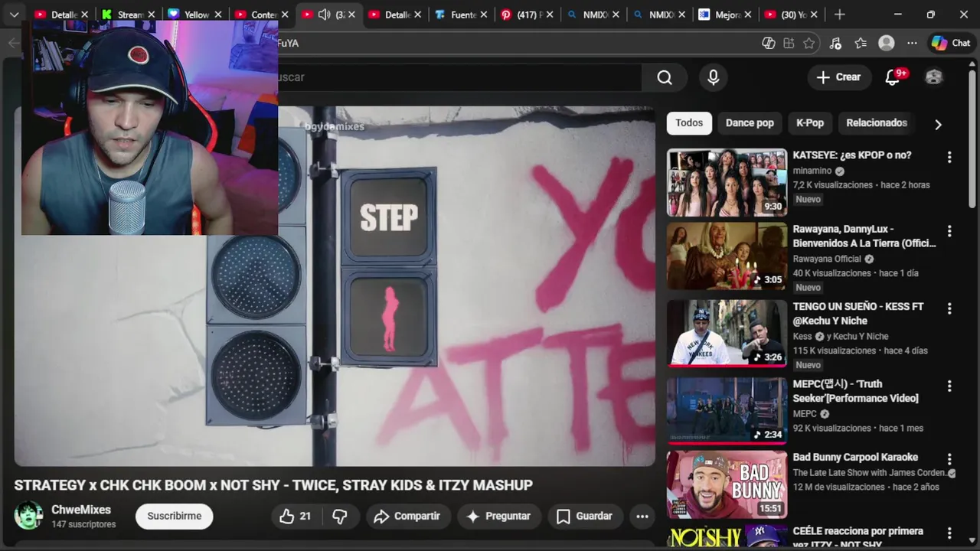This screenshot has width=980, height=551.
Task: Switch to the (30) YouTube tab
Action: tap(792, 15)
